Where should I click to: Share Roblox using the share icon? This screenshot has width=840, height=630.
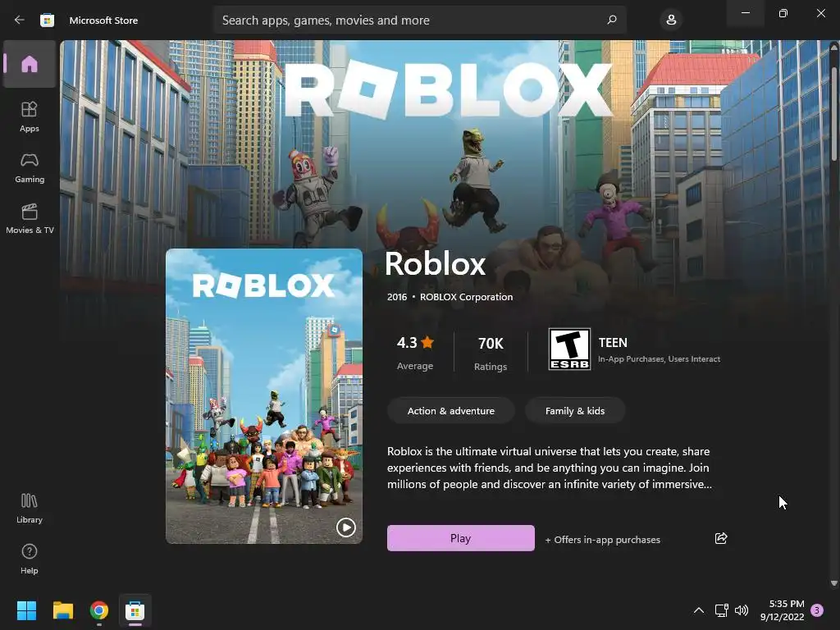[721, 538]
